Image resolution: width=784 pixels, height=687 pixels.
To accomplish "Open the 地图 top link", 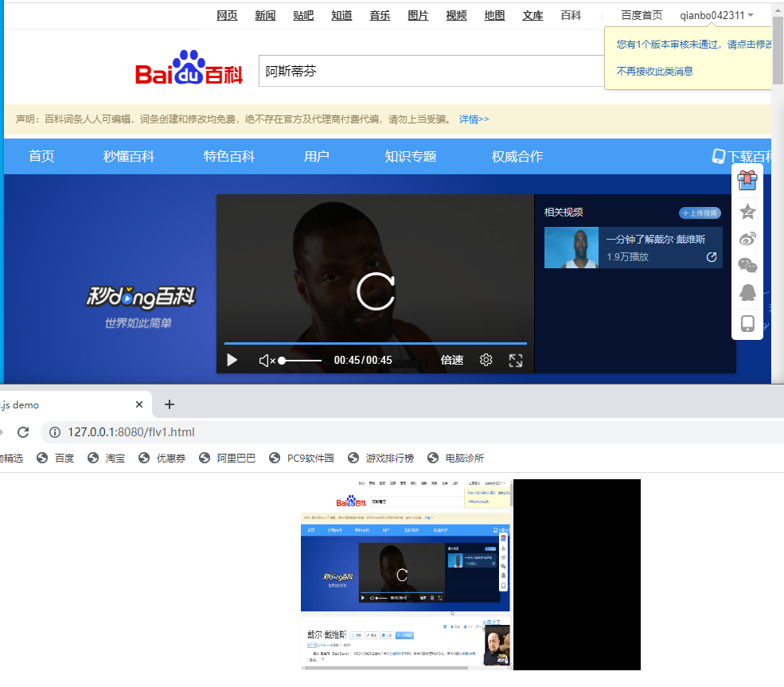I will [x=494, y=15].
